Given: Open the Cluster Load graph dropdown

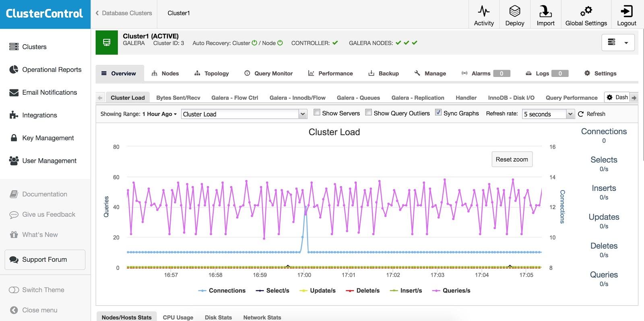Looking at the screenshot, I should click(x=244, y=114).
